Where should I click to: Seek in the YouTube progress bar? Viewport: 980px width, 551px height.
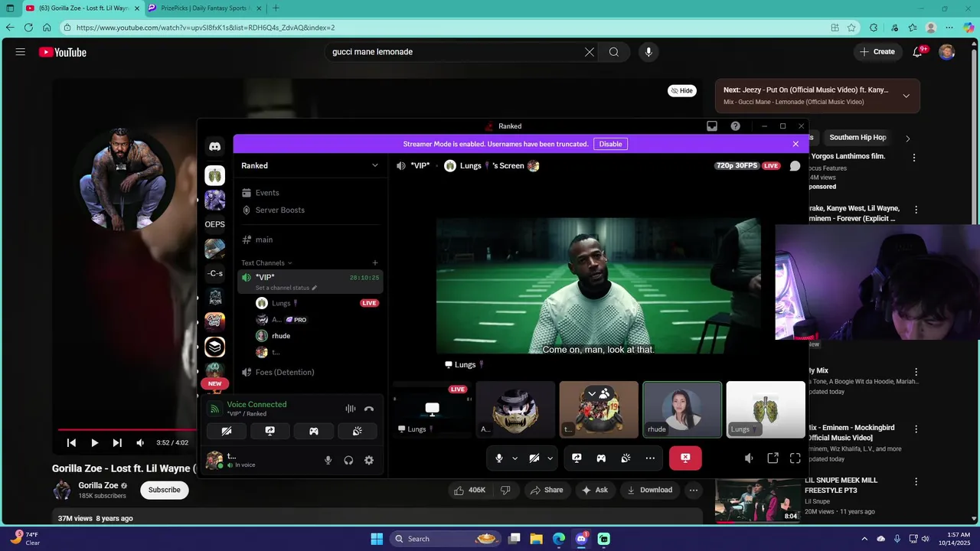127,429
